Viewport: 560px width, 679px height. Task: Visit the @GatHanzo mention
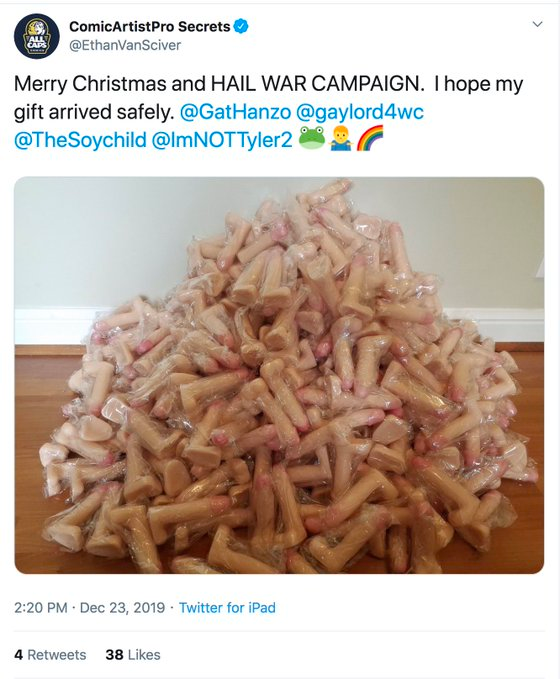pyautogui.click(x=235, y=112)
